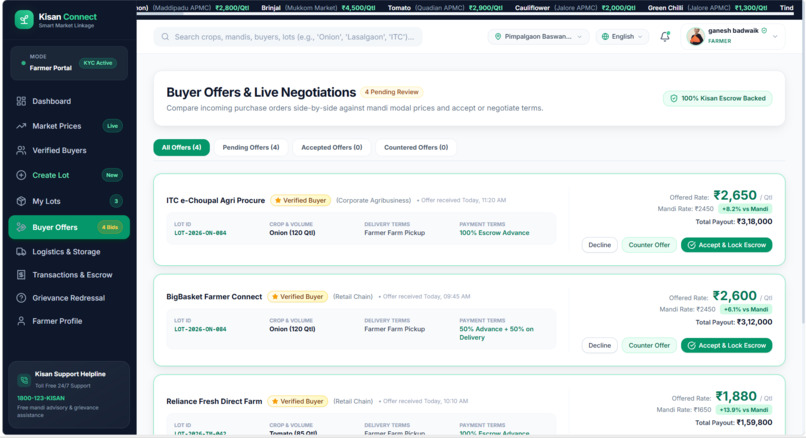Image resolution: width=806 pixels, height=438 pixels.
Task: Click the Cauliflower ₹2,000/Qtl ticker item
Action: [575, 8]
